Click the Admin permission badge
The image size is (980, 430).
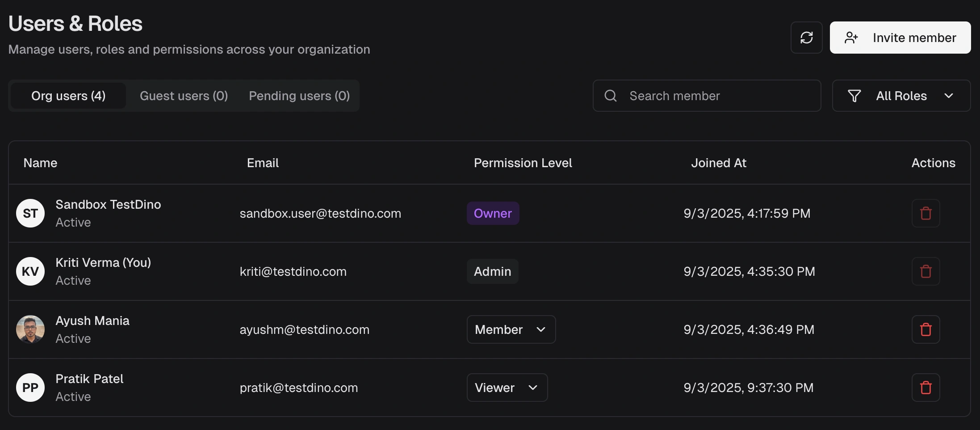click(492, 271)
